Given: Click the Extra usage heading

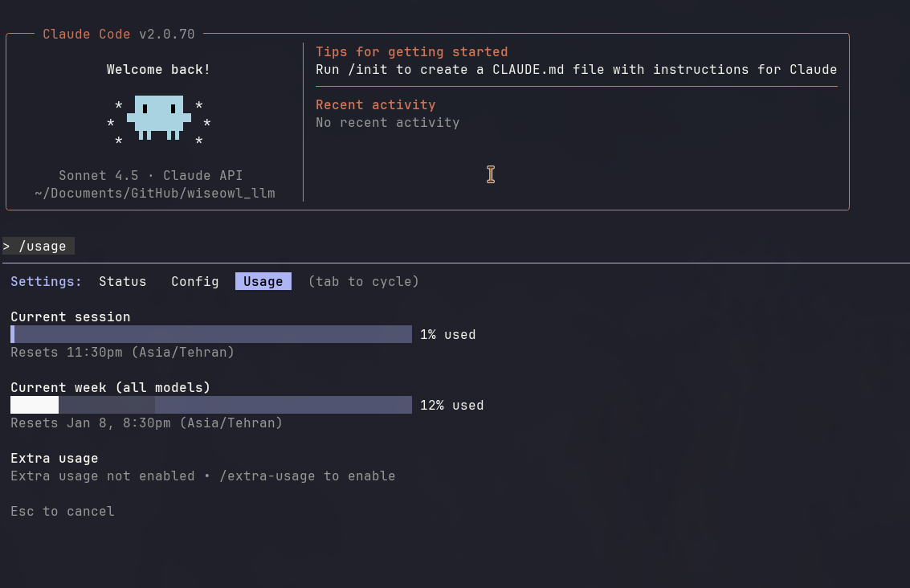Looking at the screenshot, I should [54, 458].
